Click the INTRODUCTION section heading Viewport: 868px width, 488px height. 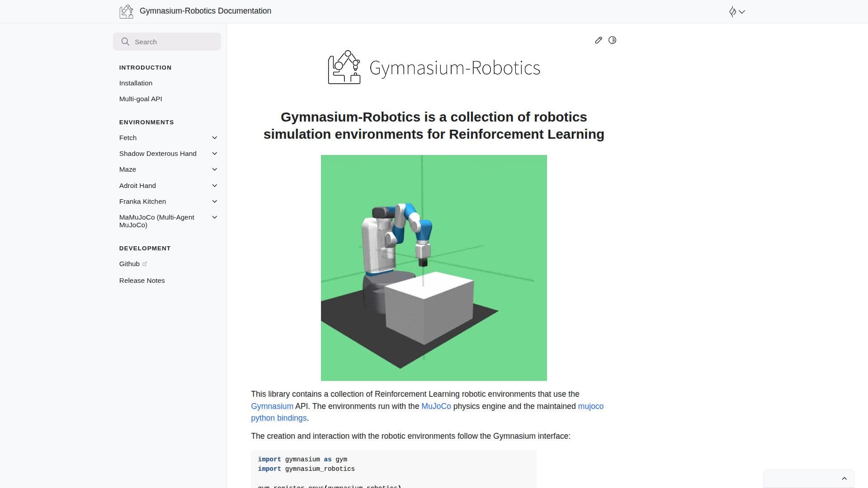(146, 68)
